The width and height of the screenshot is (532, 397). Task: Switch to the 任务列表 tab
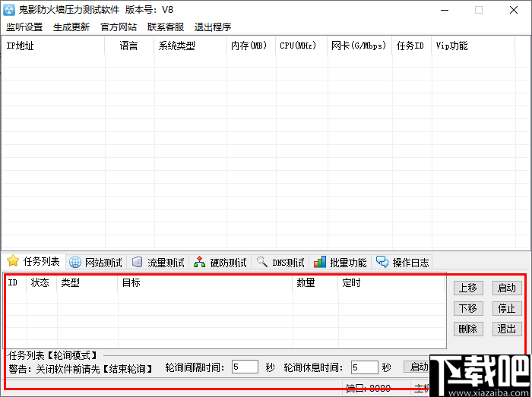[x=33, y=261]
